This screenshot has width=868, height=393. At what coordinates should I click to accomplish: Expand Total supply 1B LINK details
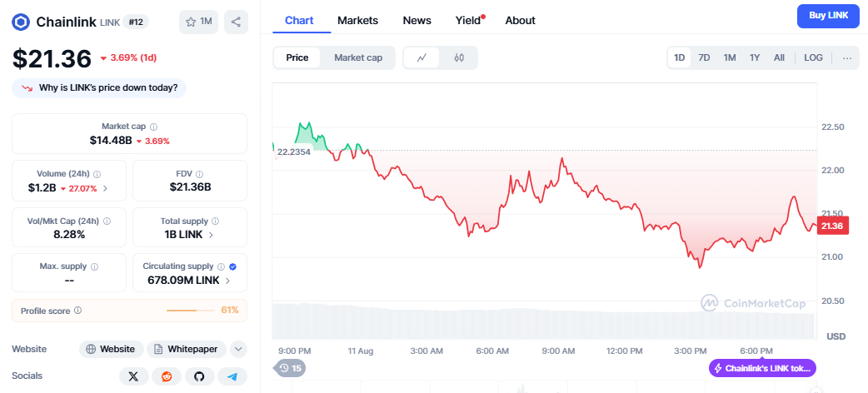(190, 235)
